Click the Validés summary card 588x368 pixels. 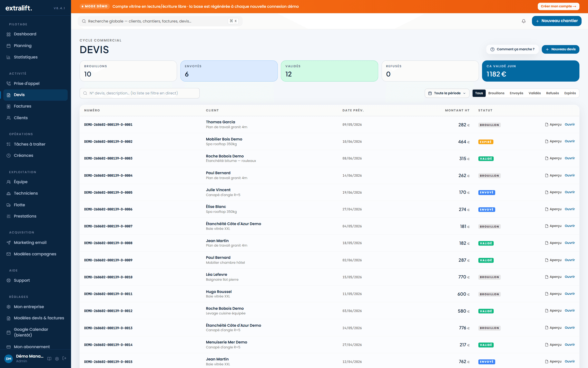[x=329, y=71]
